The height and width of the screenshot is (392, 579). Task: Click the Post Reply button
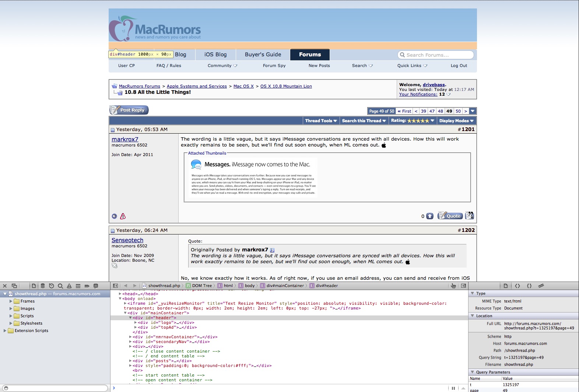click(x=129, y=110)
